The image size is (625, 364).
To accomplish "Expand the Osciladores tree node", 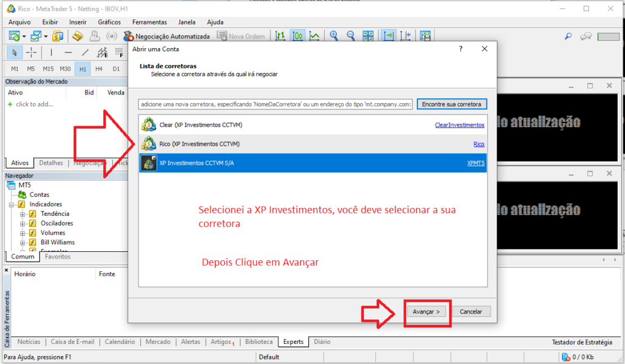I will (x=23, y=223).
